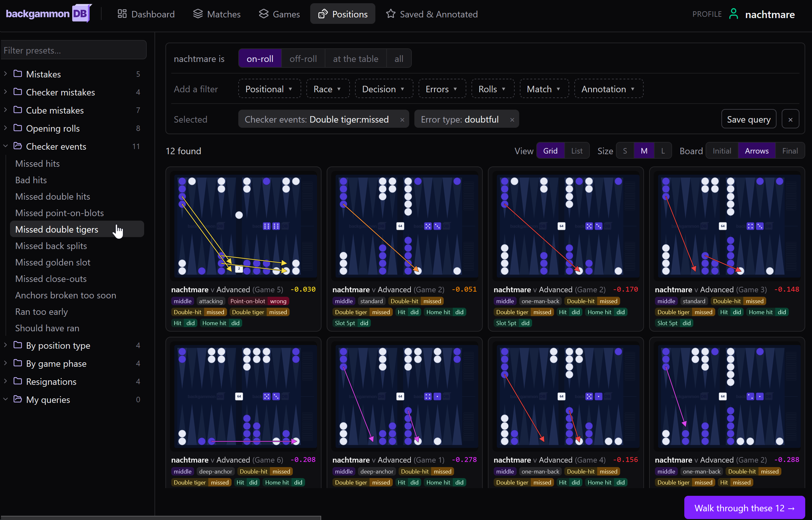Click the horizontal scrollbar at the bottom
Image resolution: width=812 pixels, height=520 pixels.
[x=161, y=518]
